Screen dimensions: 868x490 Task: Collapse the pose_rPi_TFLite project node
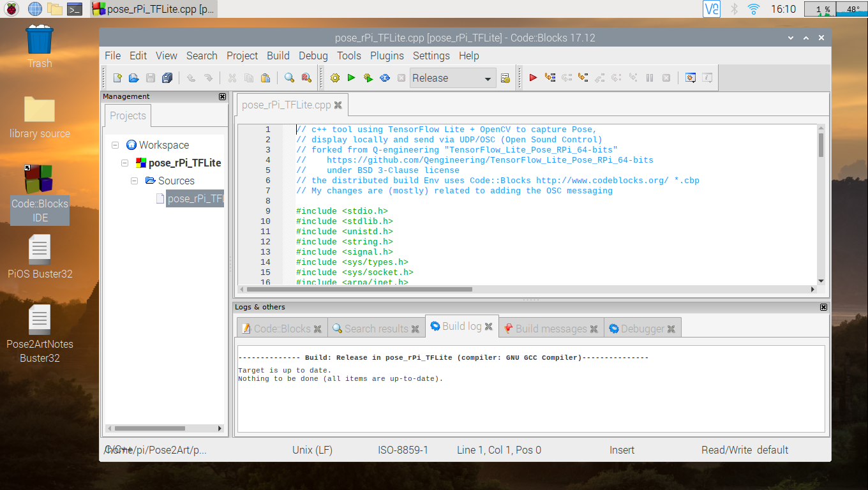125,163
